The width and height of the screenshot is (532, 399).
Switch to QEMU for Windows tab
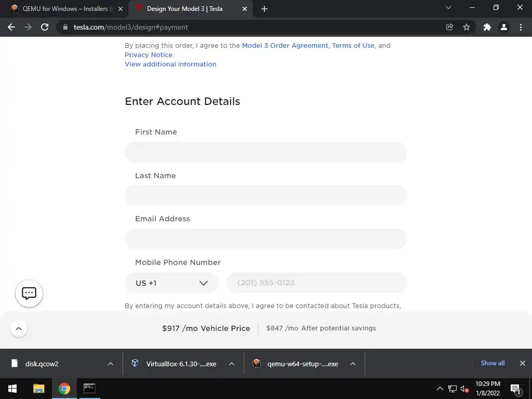63,9
